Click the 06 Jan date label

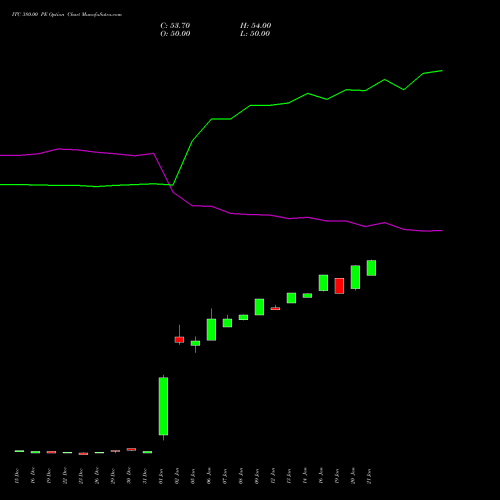click(x=209, y=476)
